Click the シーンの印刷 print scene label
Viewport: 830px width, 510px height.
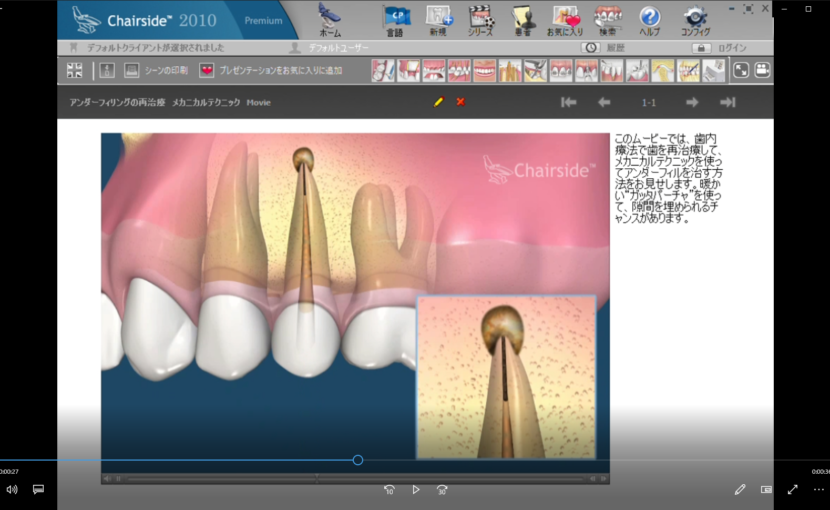(x=166, y=70)
